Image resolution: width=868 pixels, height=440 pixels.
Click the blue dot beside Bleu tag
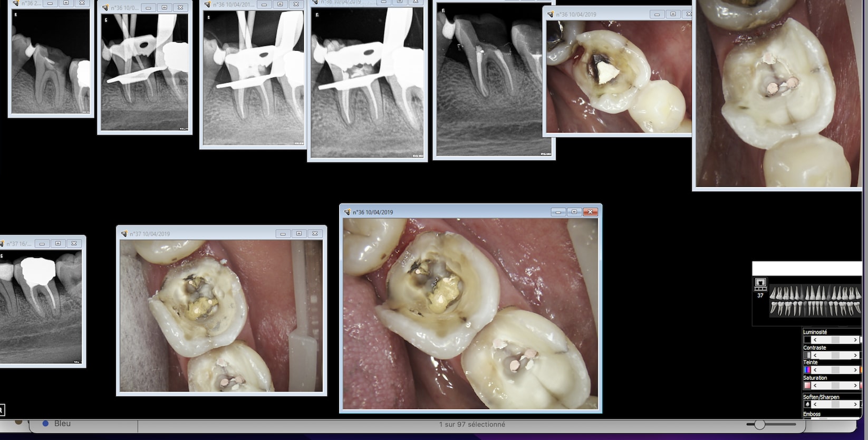[x=45, y=424]
